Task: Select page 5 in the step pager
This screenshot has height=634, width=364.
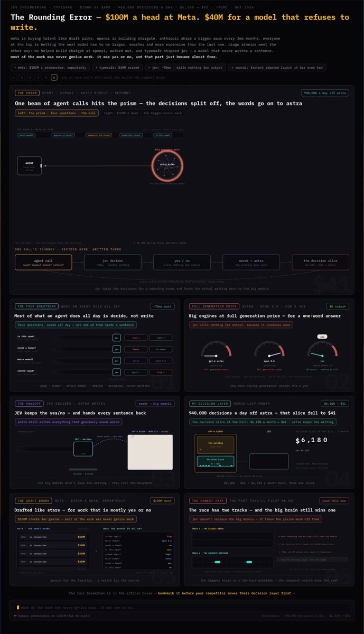Action: [46, 77]
